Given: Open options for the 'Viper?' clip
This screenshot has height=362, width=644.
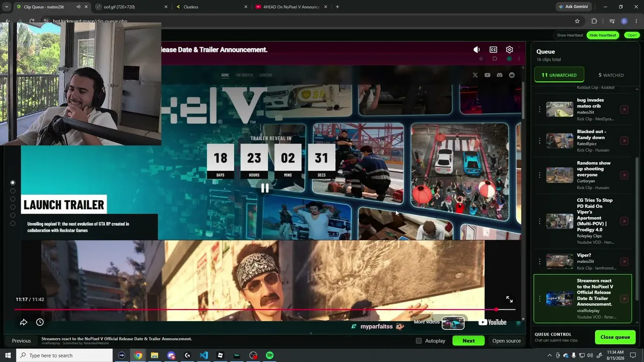Looking at the screenshot, I should pyautogui.click(x=540, y=261).
